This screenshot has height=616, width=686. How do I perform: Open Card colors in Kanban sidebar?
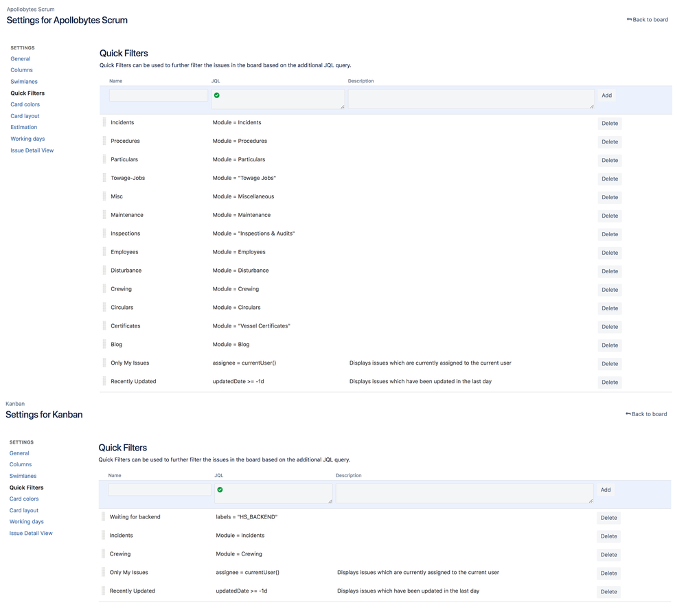[x=24, y=499]
